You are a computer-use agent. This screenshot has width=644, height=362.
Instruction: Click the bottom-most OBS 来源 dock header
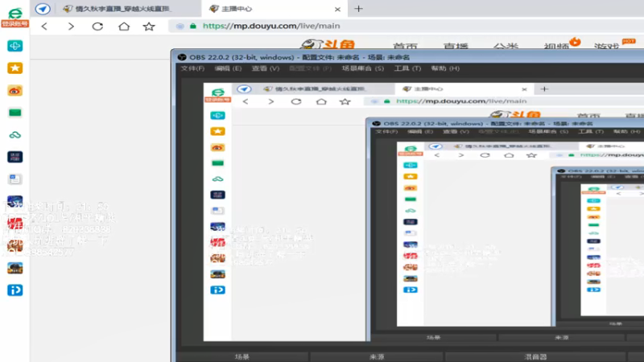377,356
